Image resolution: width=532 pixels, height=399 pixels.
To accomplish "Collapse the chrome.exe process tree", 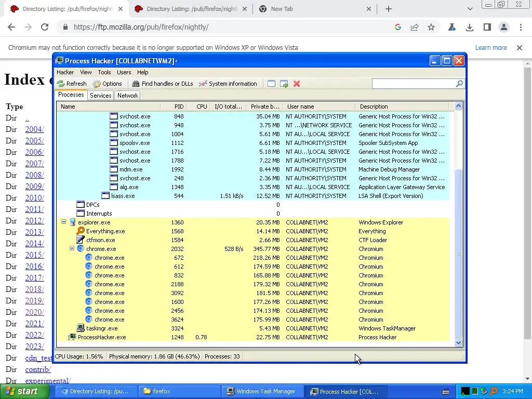I will tap(72, 248).
